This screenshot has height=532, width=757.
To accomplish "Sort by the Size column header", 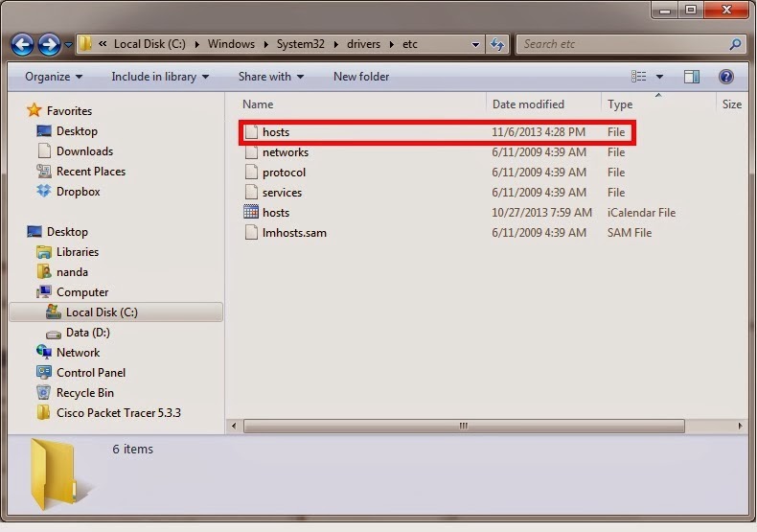I will [732, 104].
